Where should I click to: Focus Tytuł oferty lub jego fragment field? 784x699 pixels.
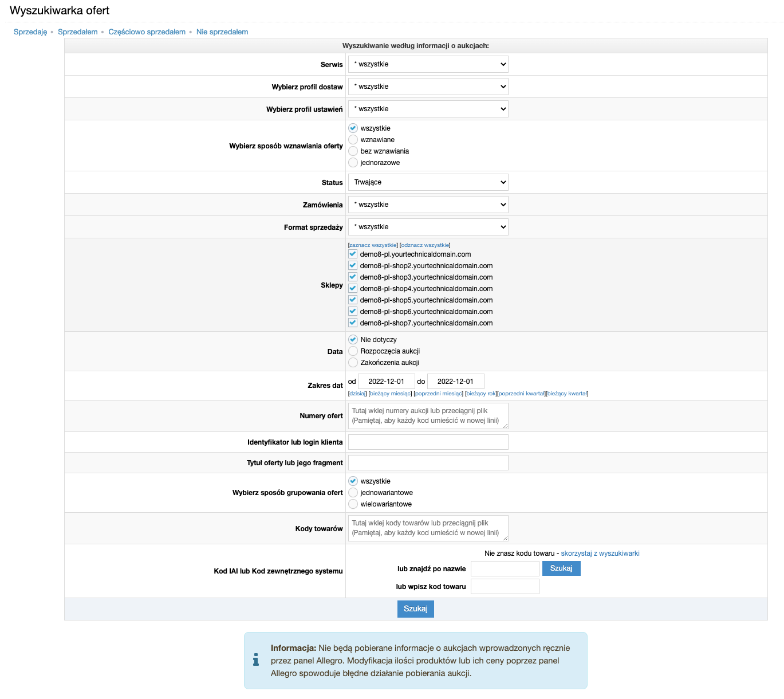[x=428, y=462]
